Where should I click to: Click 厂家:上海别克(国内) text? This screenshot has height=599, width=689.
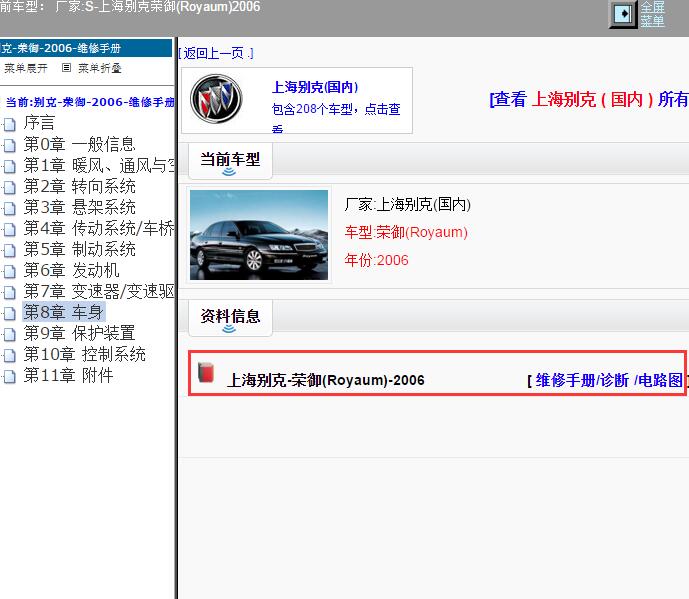click(x=407, y=204)
